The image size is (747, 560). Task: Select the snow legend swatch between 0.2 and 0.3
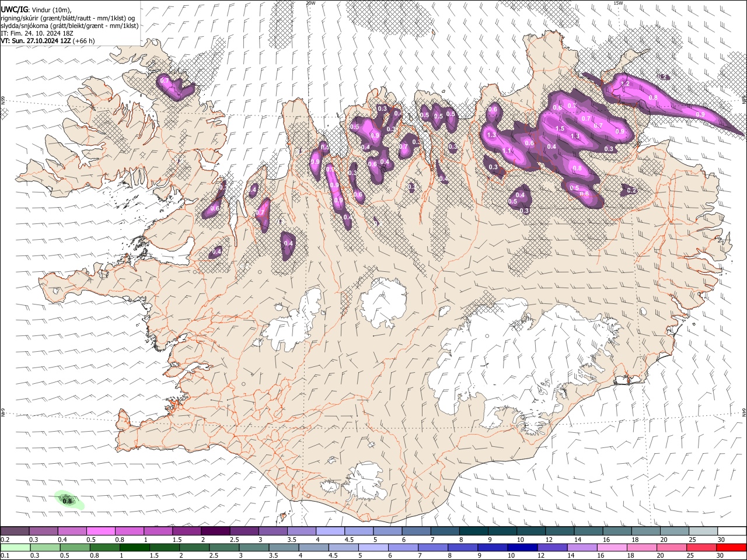click(15, 531)
